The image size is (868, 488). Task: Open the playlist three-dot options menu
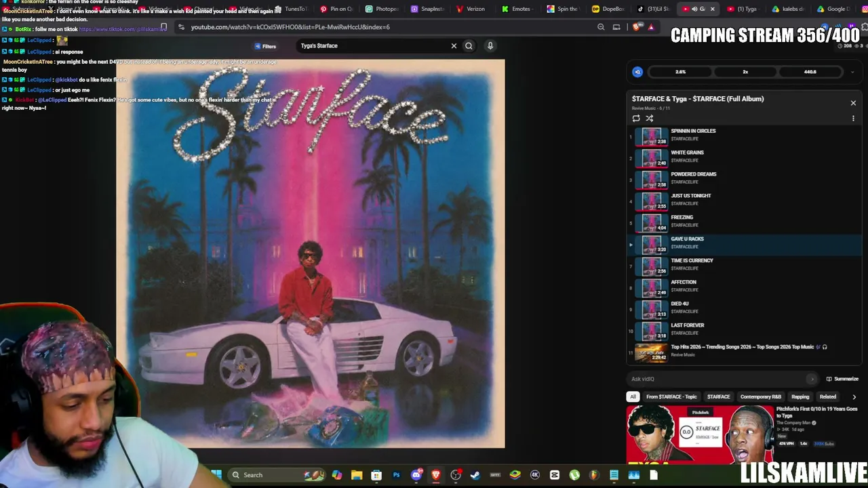(x=853, y=119)
